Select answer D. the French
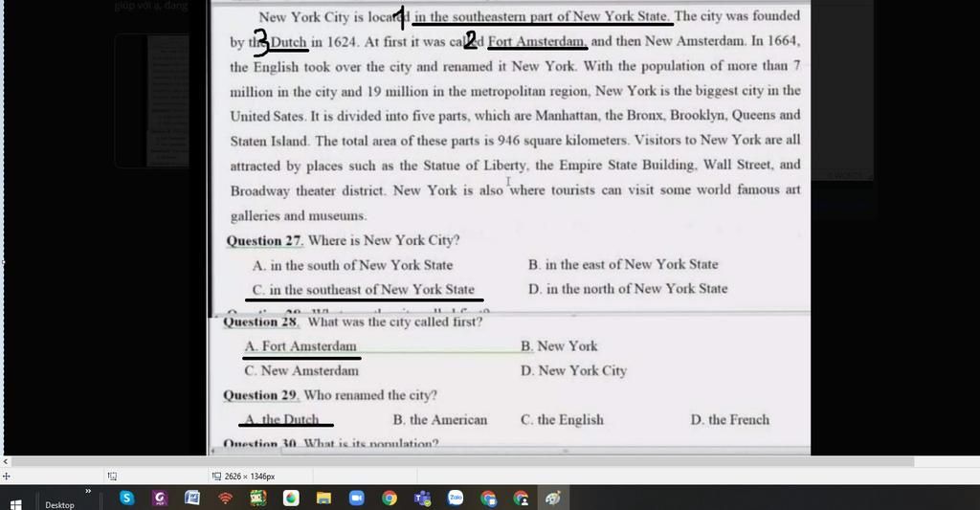The width and height of the screenshot is (980, 510). click(730, 419)
